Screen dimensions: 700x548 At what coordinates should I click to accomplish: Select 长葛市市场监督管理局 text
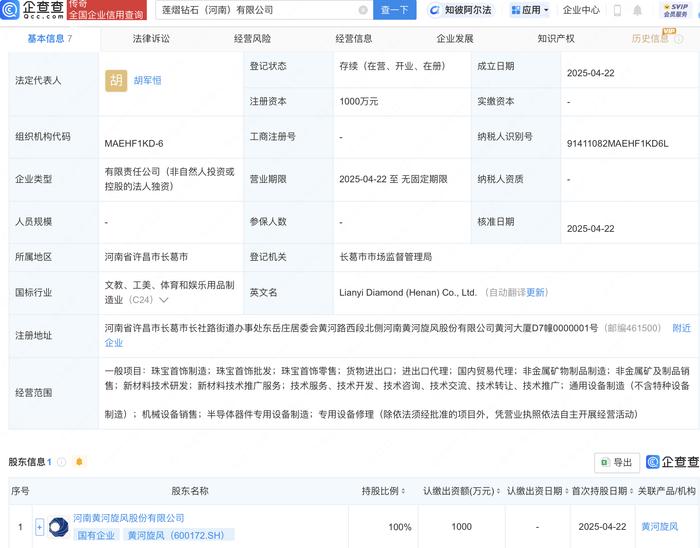386,257
